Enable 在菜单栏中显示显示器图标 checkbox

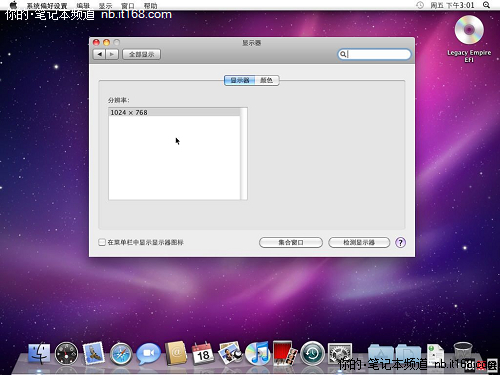[x=102, y=242]
